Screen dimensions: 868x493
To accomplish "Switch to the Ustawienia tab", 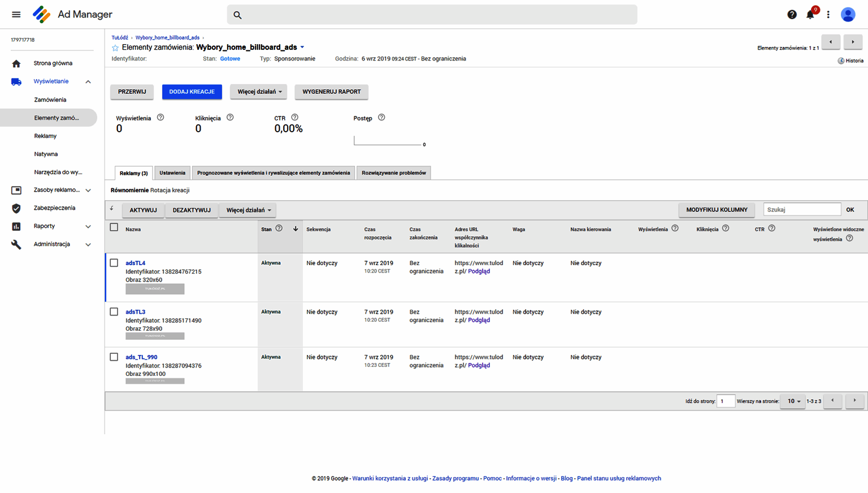I will click(x=172, y=173).
